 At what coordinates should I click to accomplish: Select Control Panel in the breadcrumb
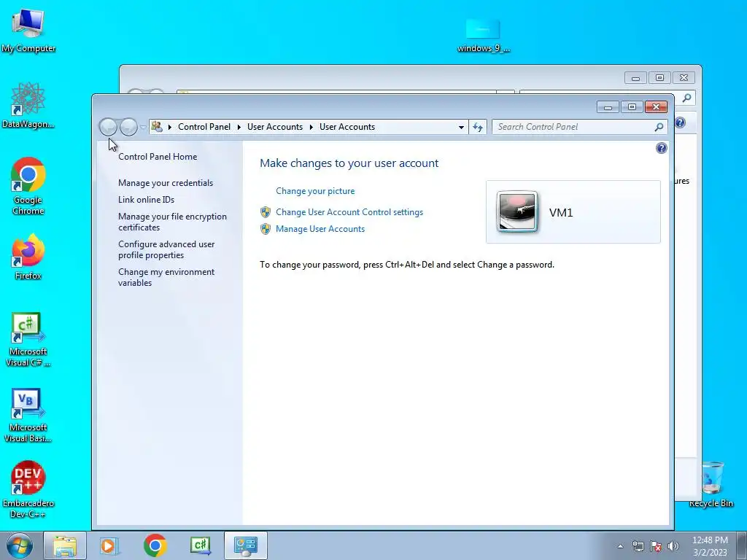(x=204, y=127)
